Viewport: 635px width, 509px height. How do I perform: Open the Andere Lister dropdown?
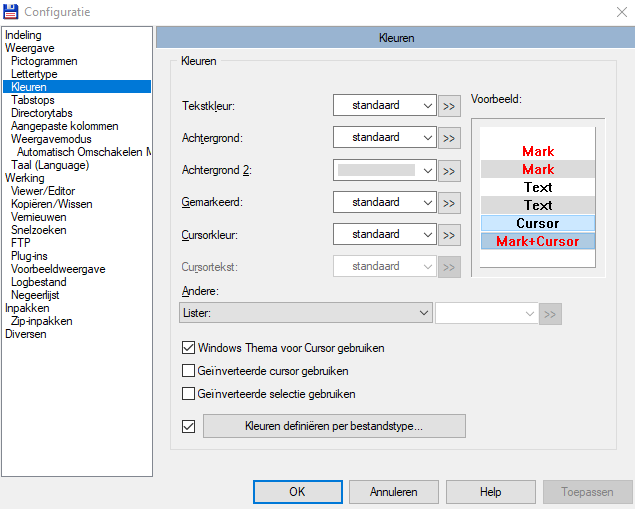[x=306, y=313]
